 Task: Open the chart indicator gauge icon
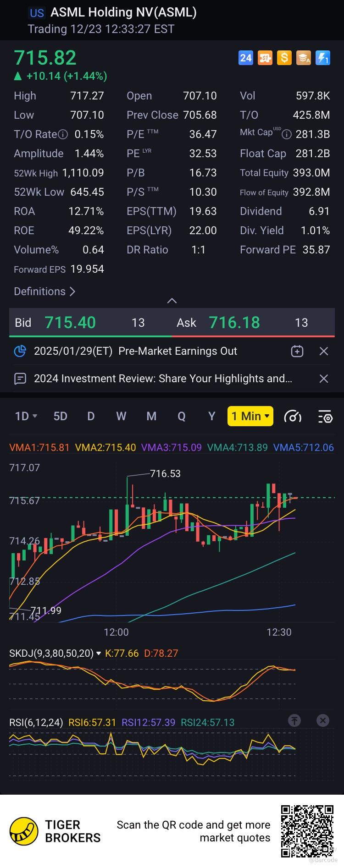click(293, 416)
